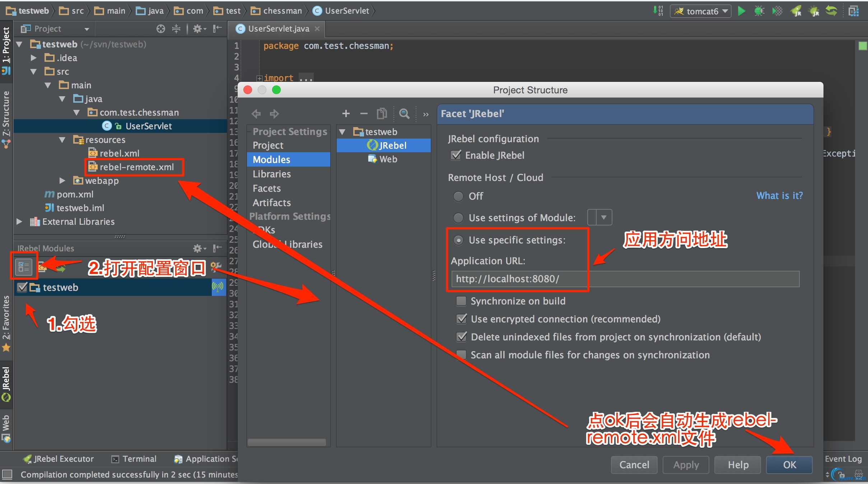Screen dimensions: 868x484
Task: Click the search magnifier icon in Project Structure
Action: 404,114
